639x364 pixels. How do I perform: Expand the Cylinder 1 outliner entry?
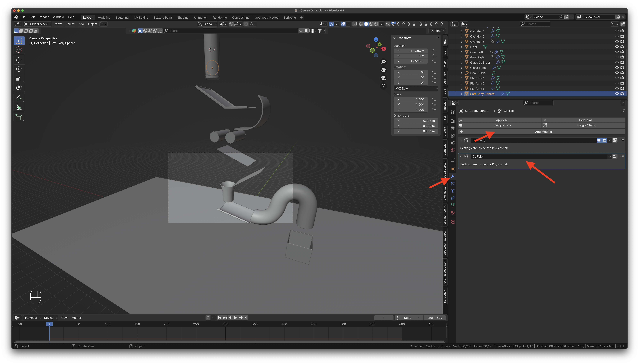[x=462, y=31]
